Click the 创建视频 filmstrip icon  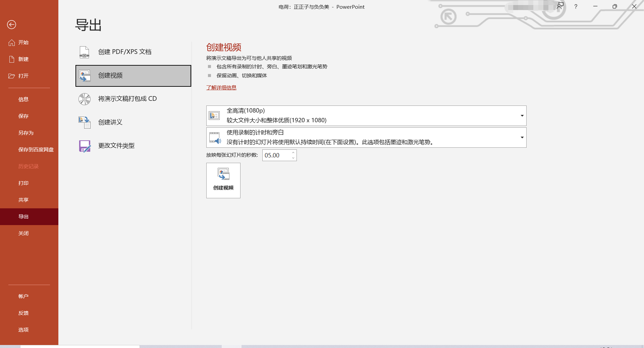click(85, 76)
